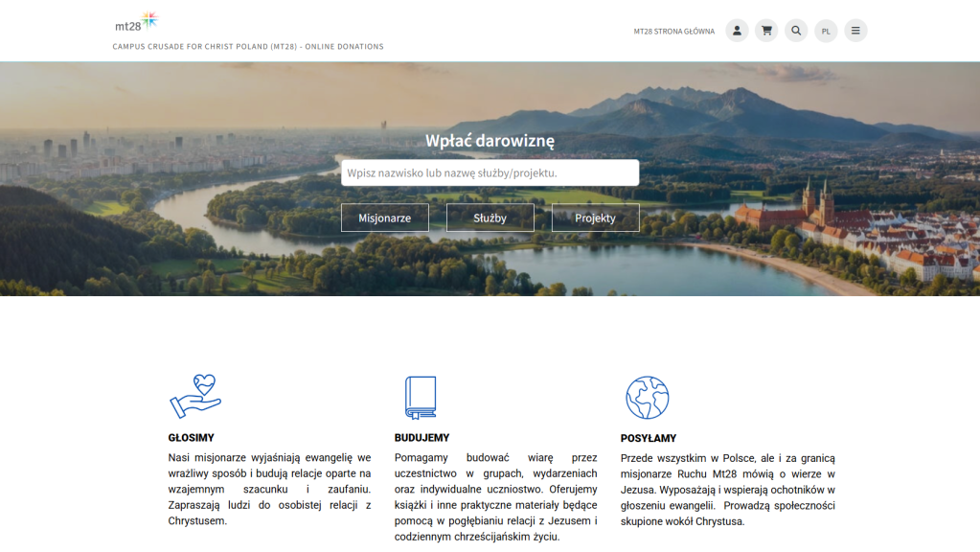Screen dimensions: 980x552
Task: Select the GŁOSIMY heading
Action: pos(192,438)
